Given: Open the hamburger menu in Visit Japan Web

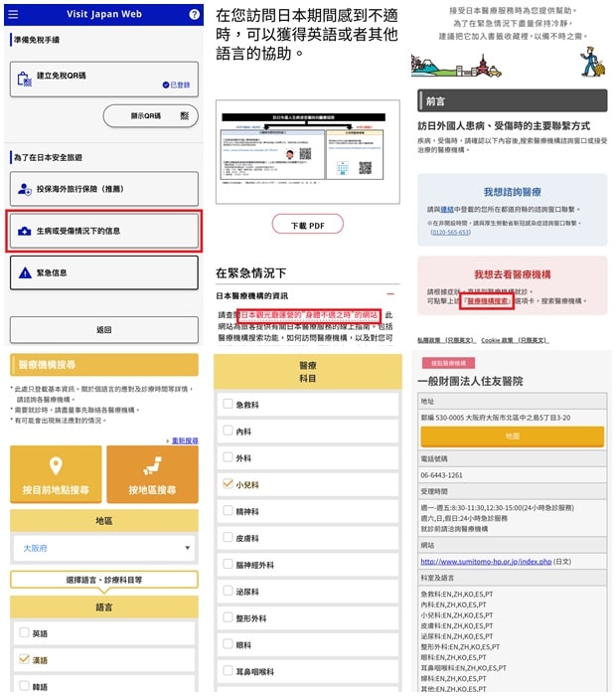Looking at the screenshot, I should [x=13, y=14].
